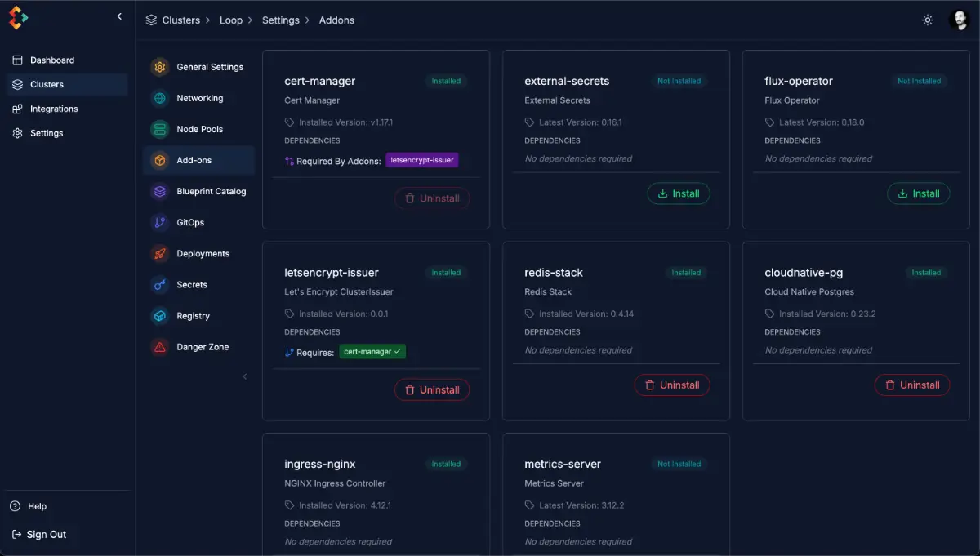Open the Settings gear icon in main sidebar
Image resolution: width=980 pixels, height=556 pixels.
pos(17,133)
